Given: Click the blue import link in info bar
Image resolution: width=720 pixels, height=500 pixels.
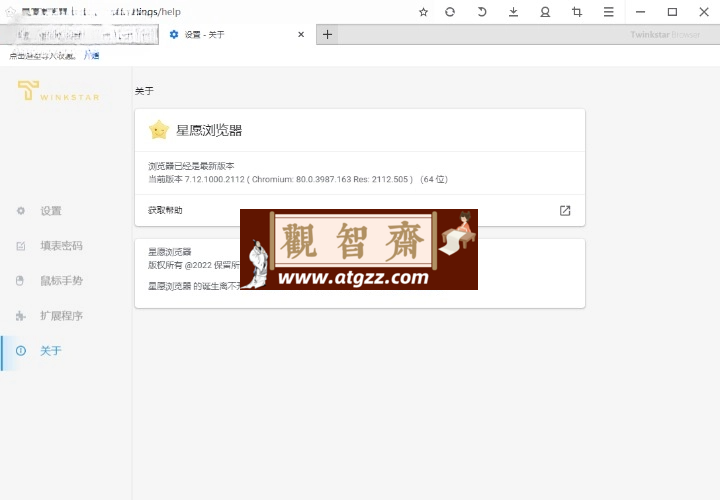Looking at the screenshot, I should click(x=92, y=56).
